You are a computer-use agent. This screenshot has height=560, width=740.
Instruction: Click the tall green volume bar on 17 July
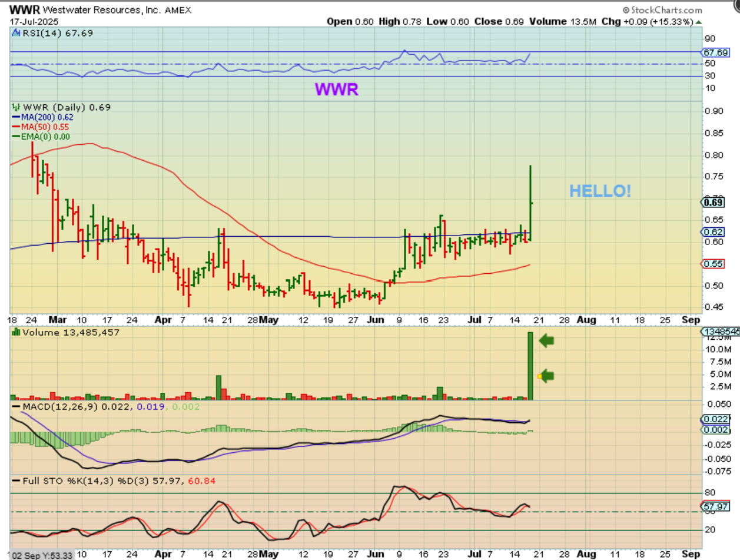click(x=530, y=366)
